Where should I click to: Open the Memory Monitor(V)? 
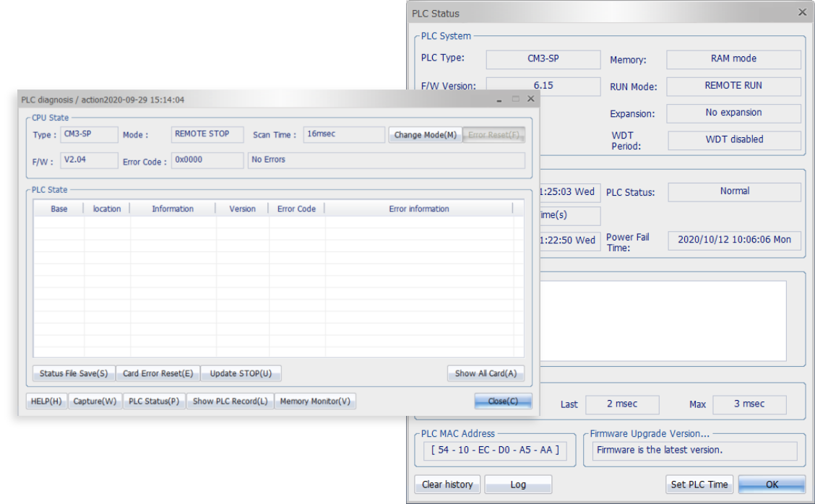315,401
